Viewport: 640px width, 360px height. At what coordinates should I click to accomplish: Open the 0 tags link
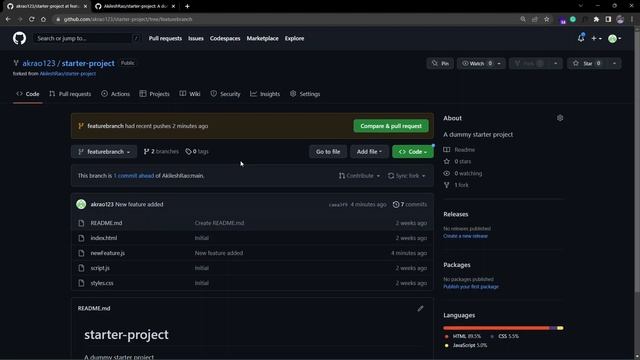tap(197, 151)
